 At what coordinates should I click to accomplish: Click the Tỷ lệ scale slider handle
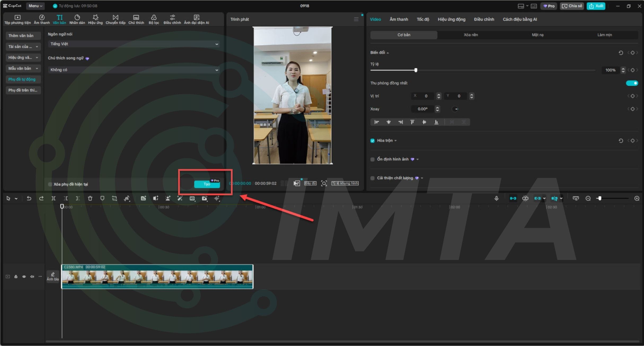click(x=416, y=70)
